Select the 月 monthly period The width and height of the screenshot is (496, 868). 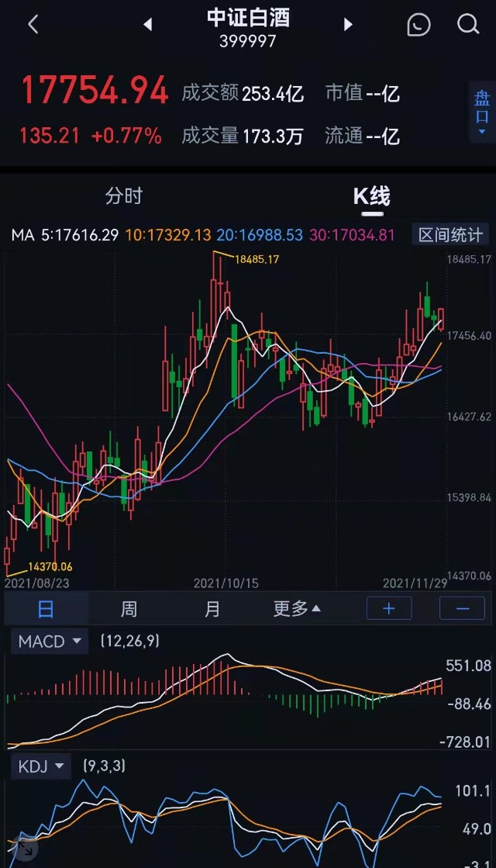[x=212, y=608]
